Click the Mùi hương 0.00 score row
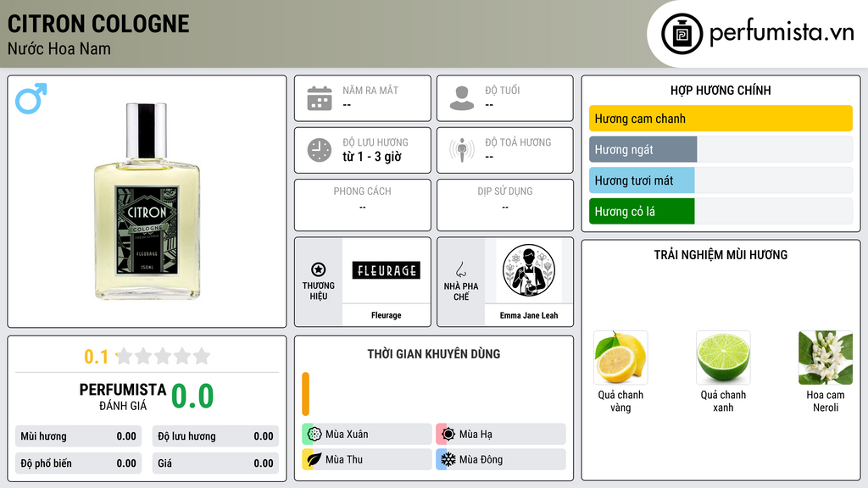This screenshot has width=868, height=488. (x=78, y=436)
